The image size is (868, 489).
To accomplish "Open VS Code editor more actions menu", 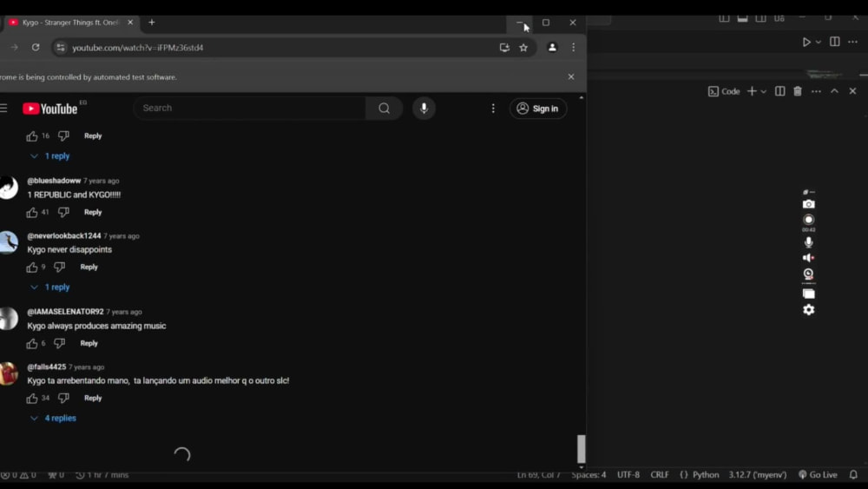I will [853, 42].
